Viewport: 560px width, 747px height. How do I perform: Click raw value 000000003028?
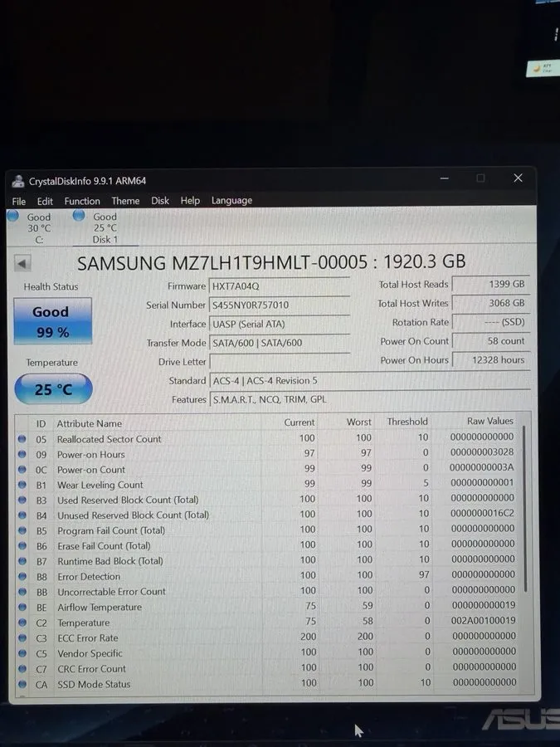coord(482,452)
